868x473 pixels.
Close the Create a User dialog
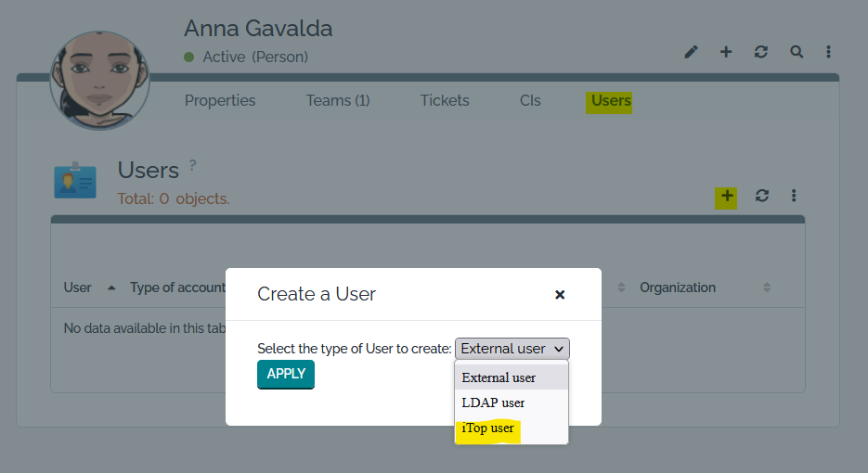560,294
